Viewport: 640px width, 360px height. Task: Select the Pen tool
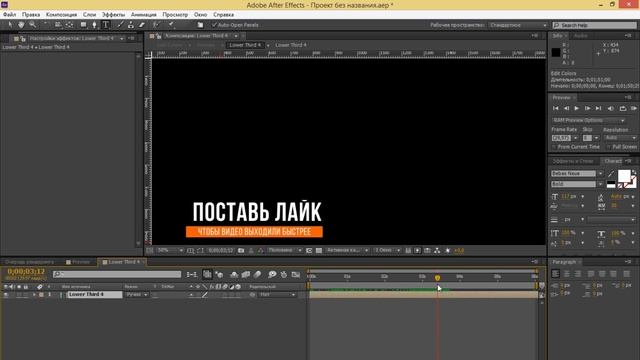tap(94, 25)
